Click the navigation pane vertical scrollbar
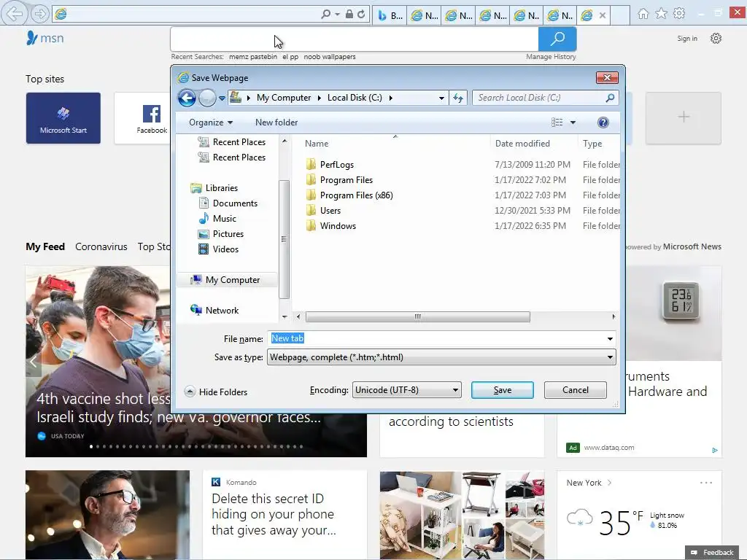 284,239
